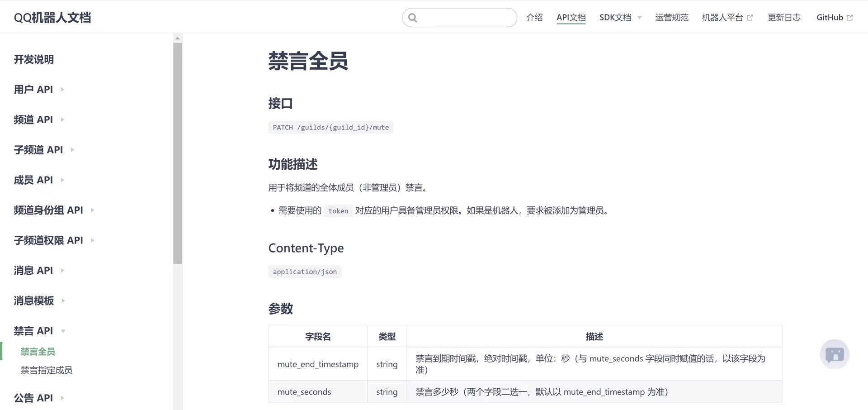
Task: Open the 更新日志 page
Action: [x=784, y=17]
